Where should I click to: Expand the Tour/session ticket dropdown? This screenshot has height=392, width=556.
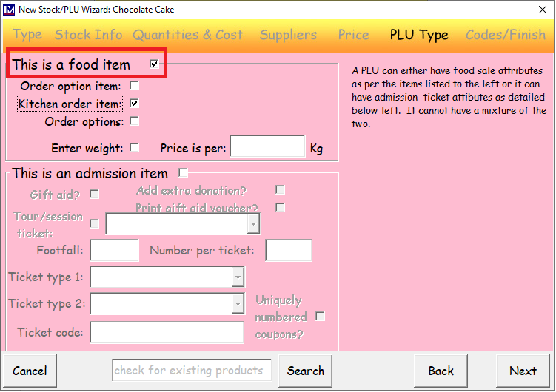[253, 223]
